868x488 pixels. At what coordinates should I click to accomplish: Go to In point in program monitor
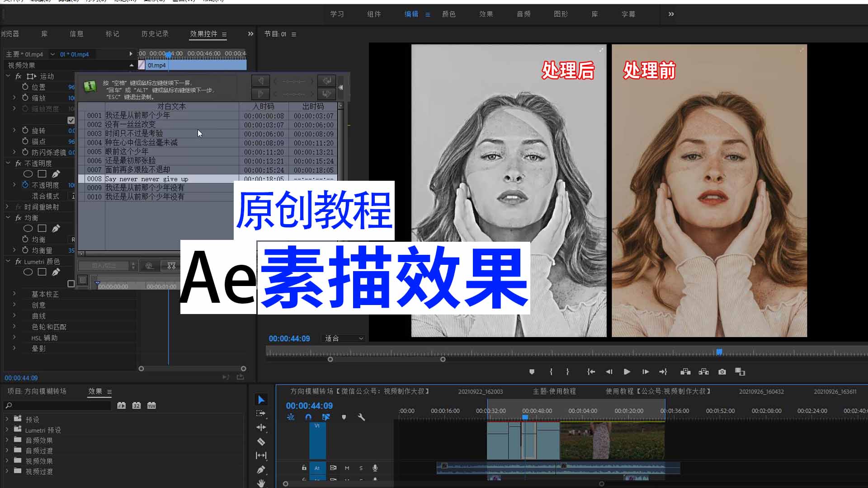pos(591,372)
